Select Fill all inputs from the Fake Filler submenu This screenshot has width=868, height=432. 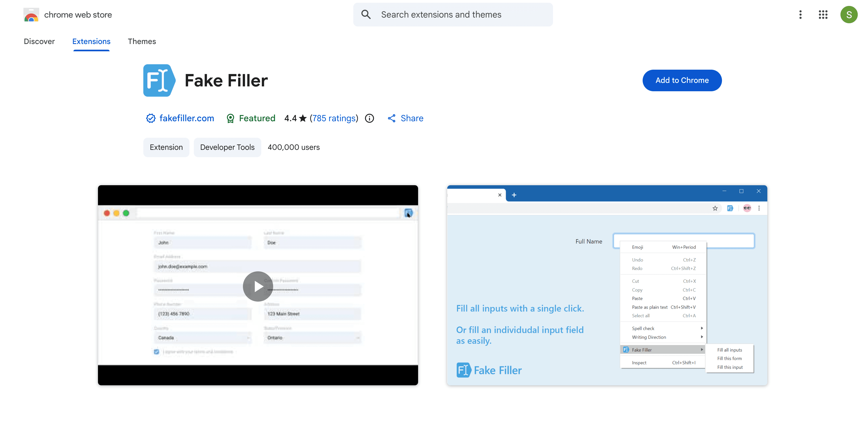729,350
